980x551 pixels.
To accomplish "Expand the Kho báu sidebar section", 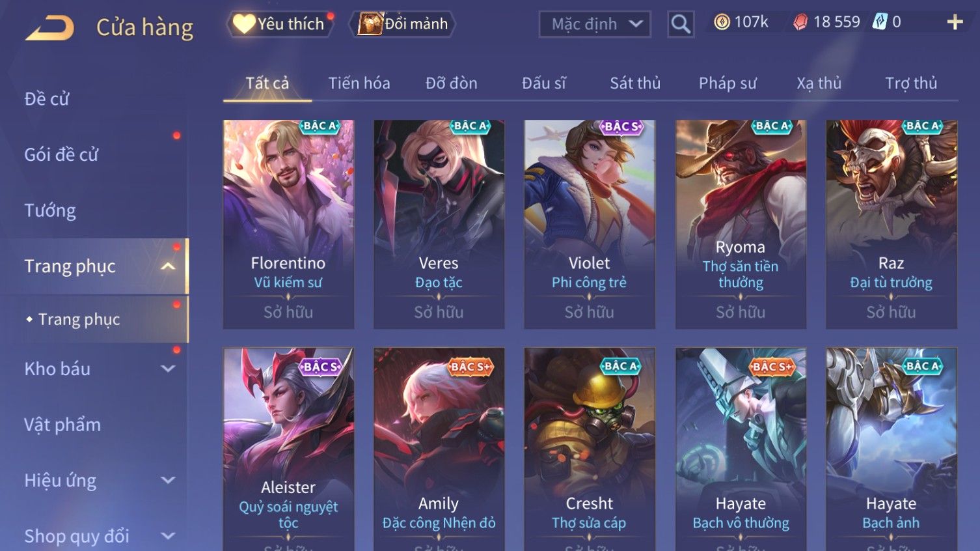I will 168,369.
